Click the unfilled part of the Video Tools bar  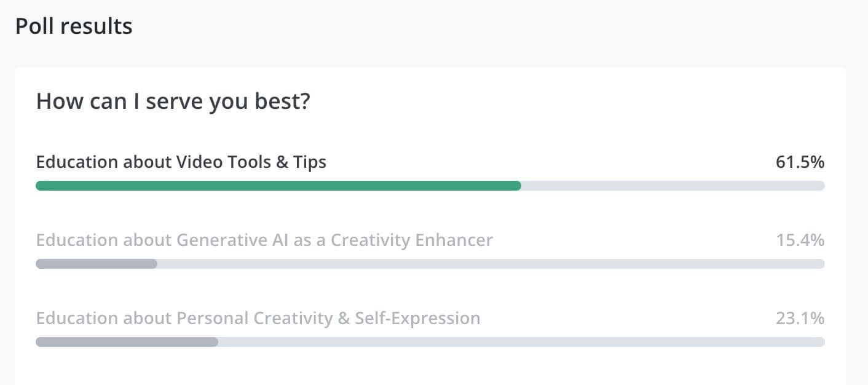673,186
